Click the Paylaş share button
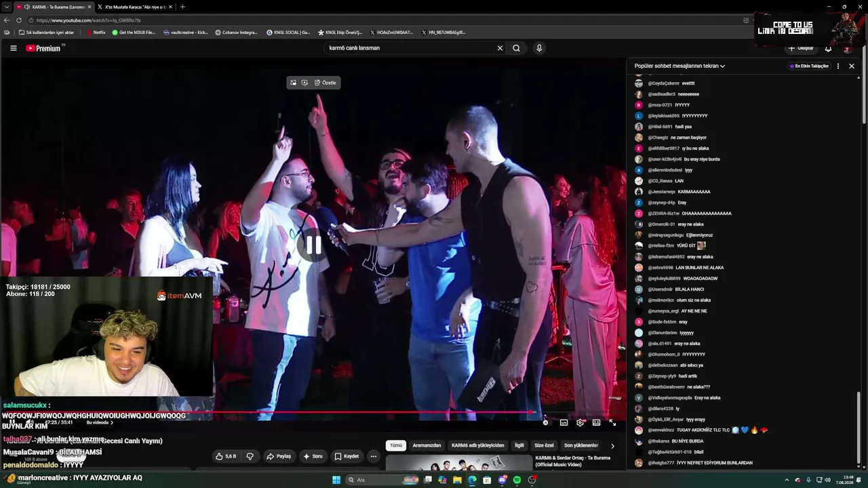This screenshot has height=488, width=868. point(279,456)
